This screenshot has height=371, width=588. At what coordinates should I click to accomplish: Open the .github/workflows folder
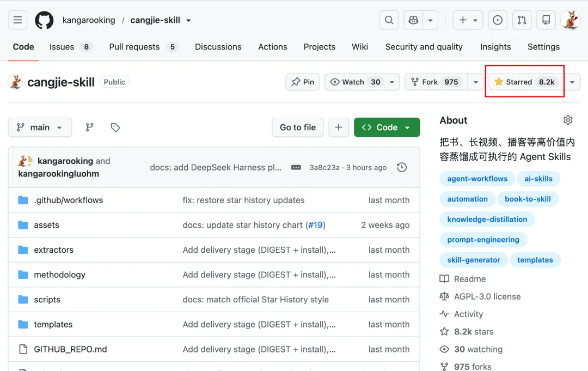pos(68,200)
